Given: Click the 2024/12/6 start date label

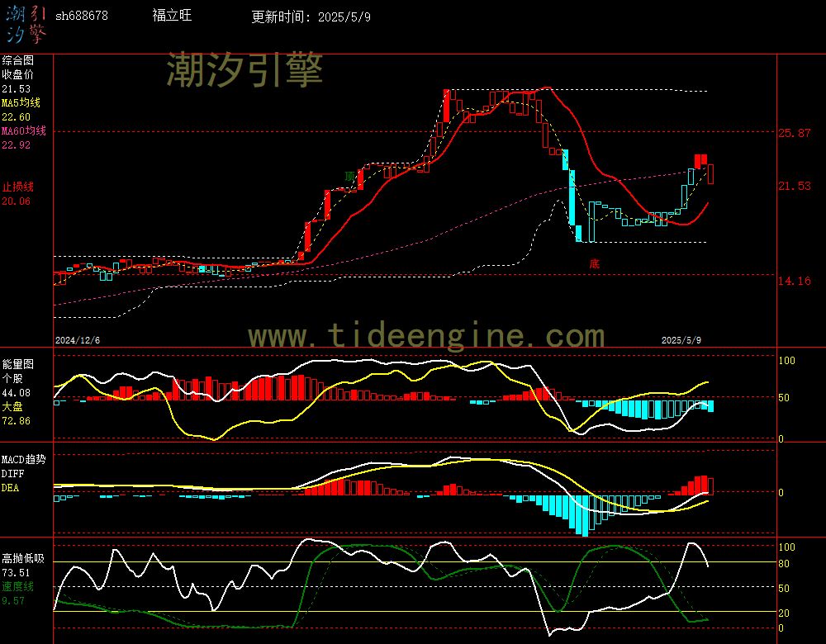Looking at the screenshot, I should point(78,340).
